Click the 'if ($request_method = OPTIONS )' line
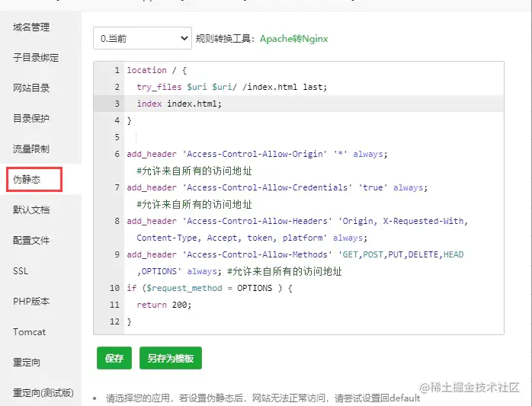Image resolution: width=532 pixels, height=406 pixels. pyautogui.click(x=210, y=288)
